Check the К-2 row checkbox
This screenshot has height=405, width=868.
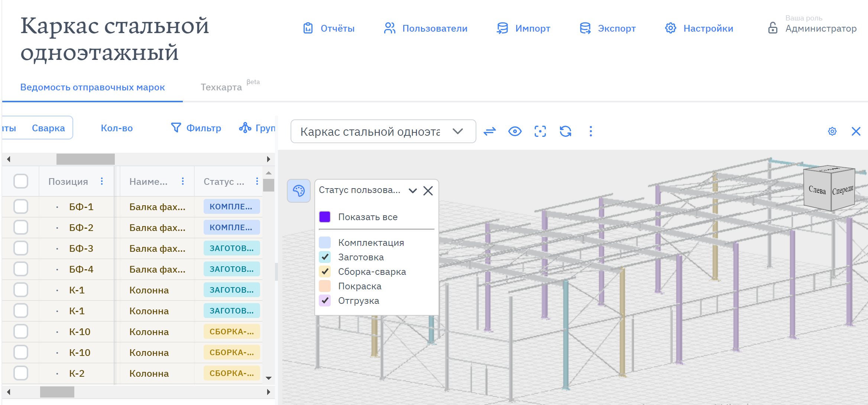pos(21,373)
